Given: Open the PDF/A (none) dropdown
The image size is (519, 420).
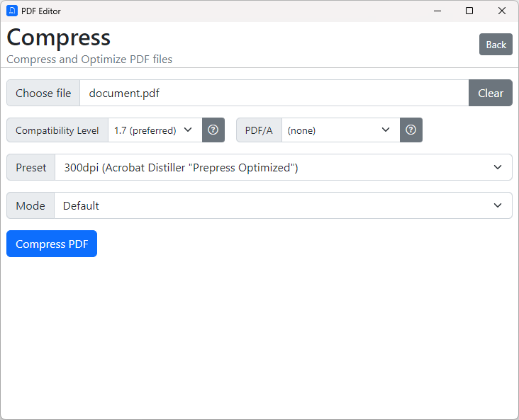Looking at the screenshot, I should [340, 130].
